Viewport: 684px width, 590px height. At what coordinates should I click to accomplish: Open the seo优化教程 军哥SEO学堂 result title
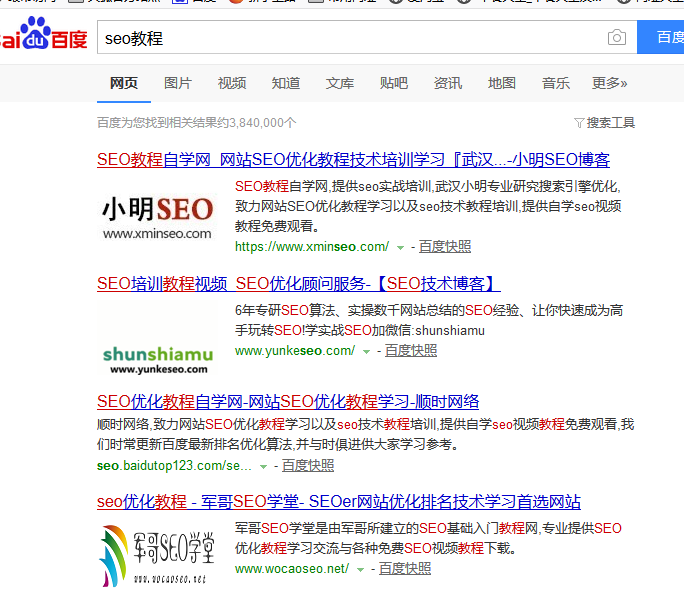click(x=338, y=501)
